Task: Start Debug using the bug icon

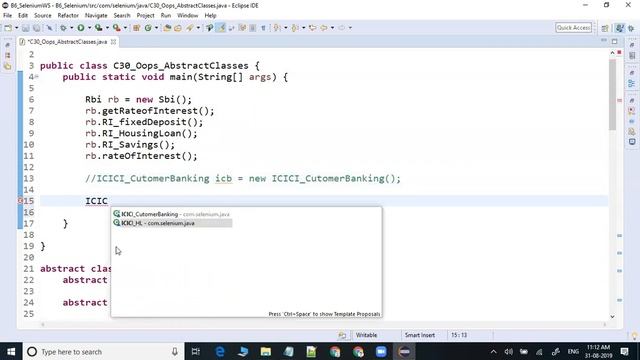Action: pyautogui.click(x=63, y=28)
